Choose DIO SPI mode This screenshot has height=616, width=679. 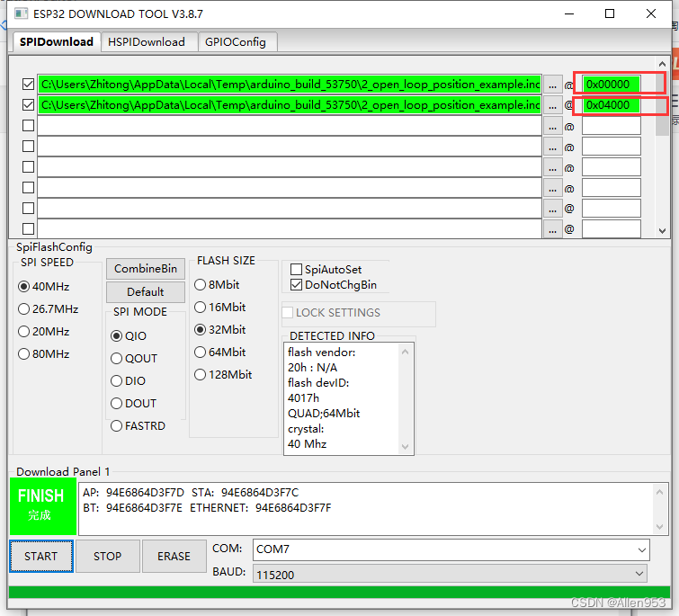point(129,381)
